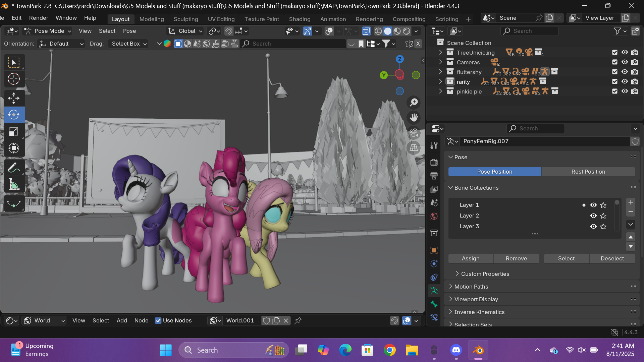Open the Default orientation dropdown

point(61,44)
